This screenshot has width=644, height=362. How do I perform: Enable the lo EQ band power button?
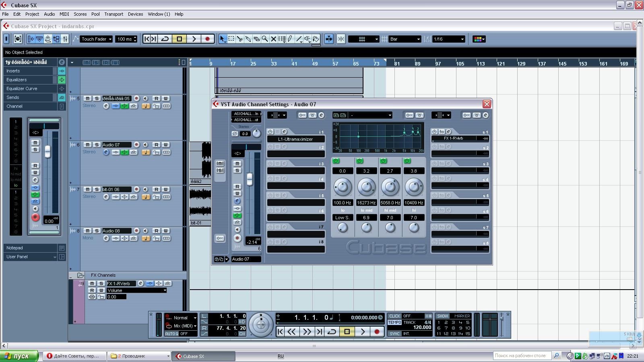(336, 161)
